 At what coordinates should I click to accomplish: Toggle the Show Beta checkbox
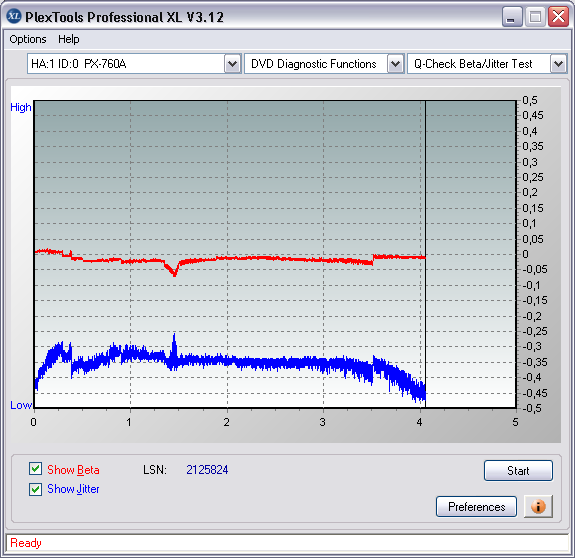tap(35, 469)
